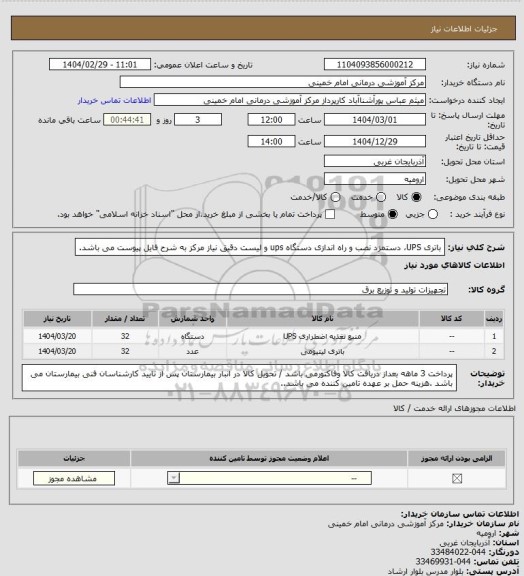Click the جزئیات اطلاعات نیاز page title
Viewport: 524px width, 576px height.
point(464,29)
